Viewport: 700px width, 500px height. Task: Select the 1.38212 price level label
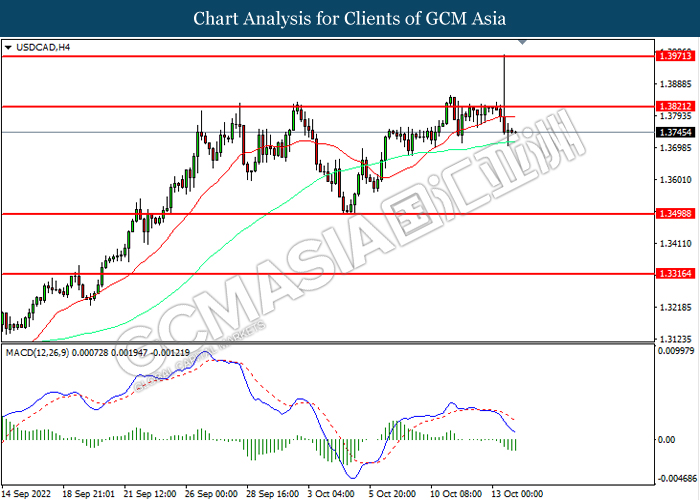coord(676,106)
